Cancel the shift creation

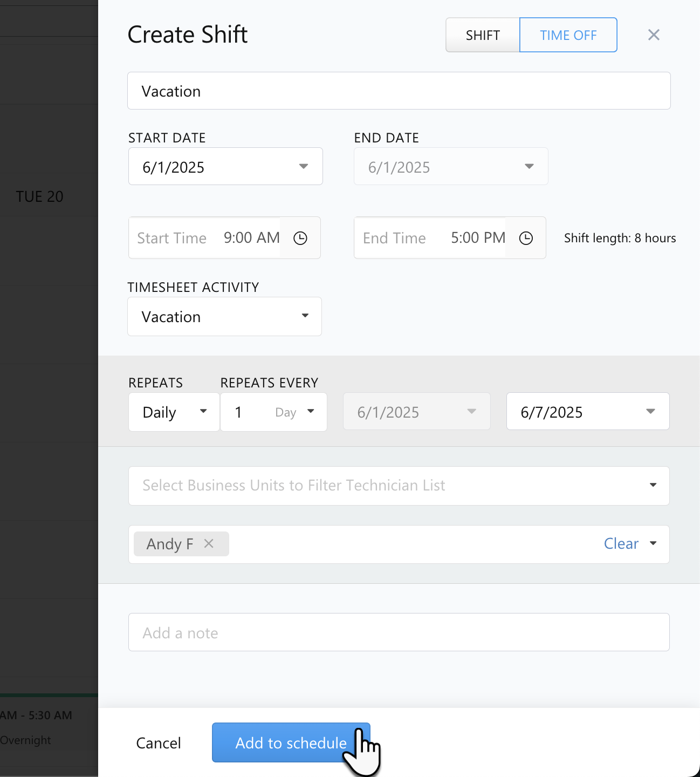coord(158,743)
